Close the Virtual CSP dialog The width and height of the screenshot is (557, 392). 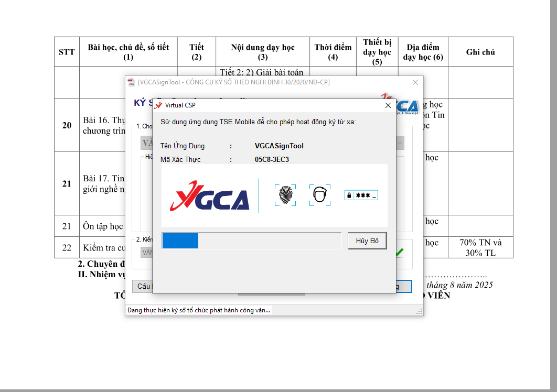click(x=388, y=105)
